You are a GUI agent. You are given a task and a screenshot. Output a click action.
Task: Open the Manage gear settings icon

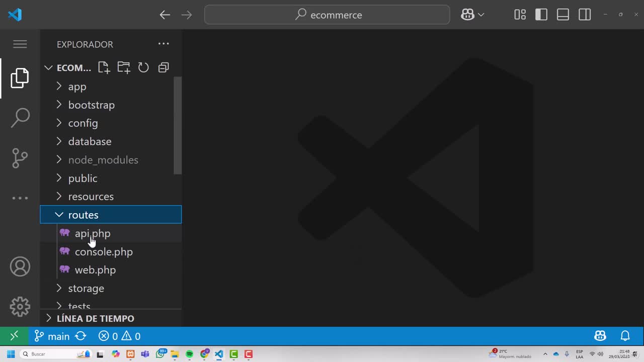pyautogui.click(x=20, y=306)
